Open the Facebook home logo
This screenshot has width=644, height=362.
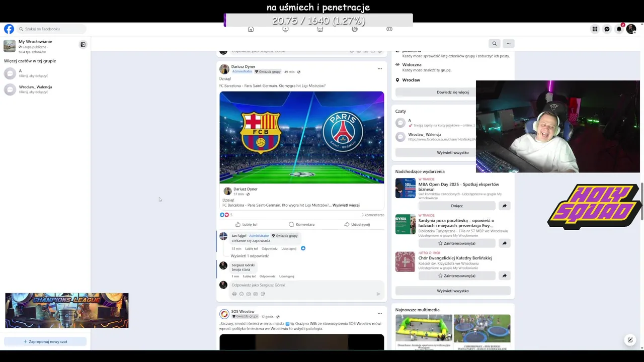[9, 29]
